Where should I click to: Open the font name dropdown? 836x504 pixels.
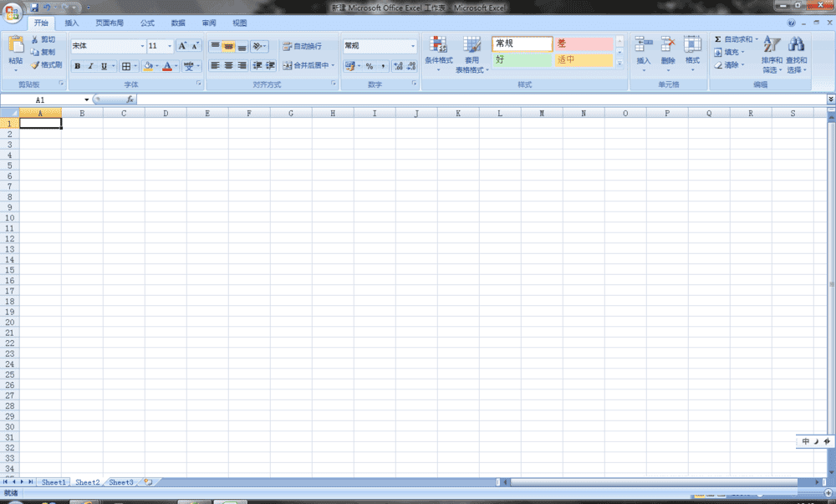[x=142, y=46]
